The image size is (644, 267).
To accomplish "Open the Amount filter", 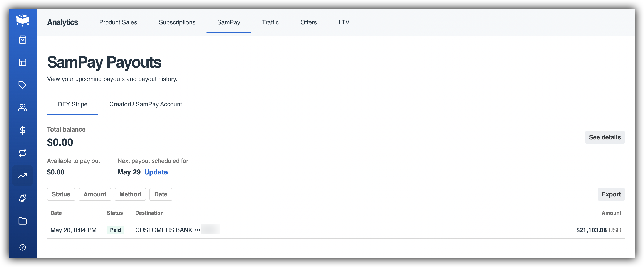I will click(x=95, y=194).
